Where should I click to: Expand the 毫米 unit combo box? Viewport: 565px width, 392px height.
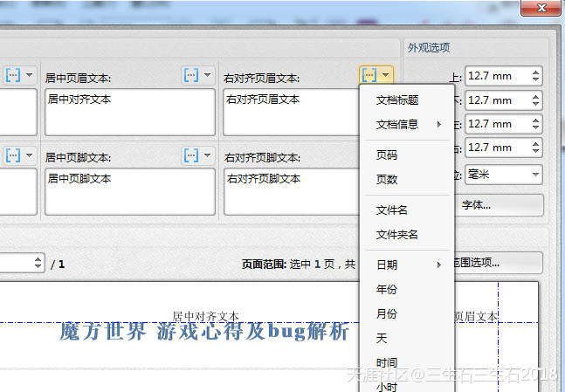(x=534, y=175)
